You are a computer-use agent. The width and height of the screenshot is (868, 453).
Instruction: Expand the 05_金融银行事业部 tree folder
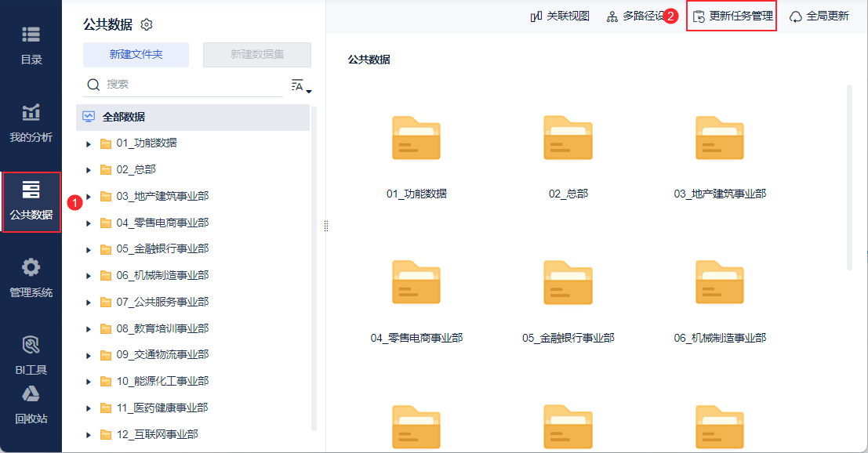click(89, 249)
